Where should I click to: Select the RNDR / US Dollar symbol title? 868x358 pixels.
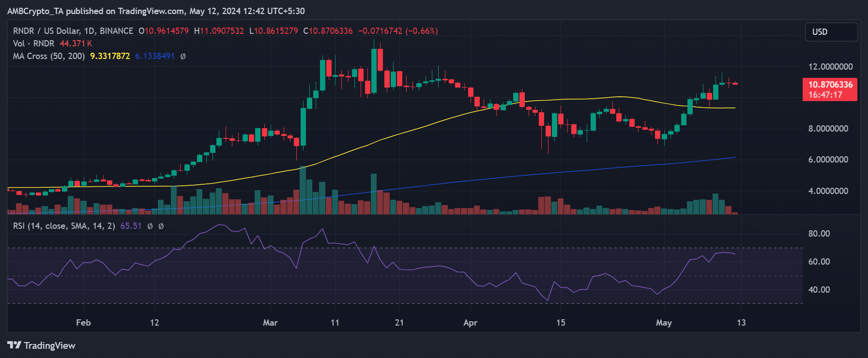[73, 31]
